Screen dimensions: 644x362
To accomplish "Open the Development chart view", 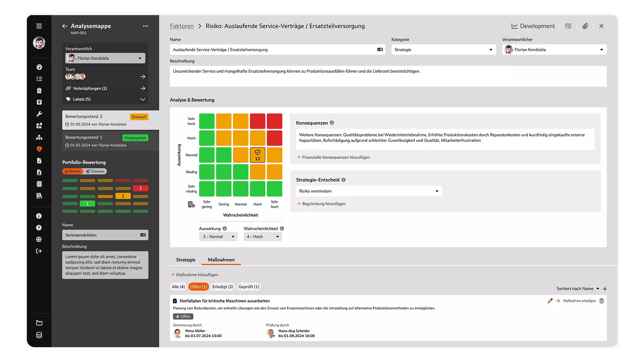I will [x=533, y=26].
